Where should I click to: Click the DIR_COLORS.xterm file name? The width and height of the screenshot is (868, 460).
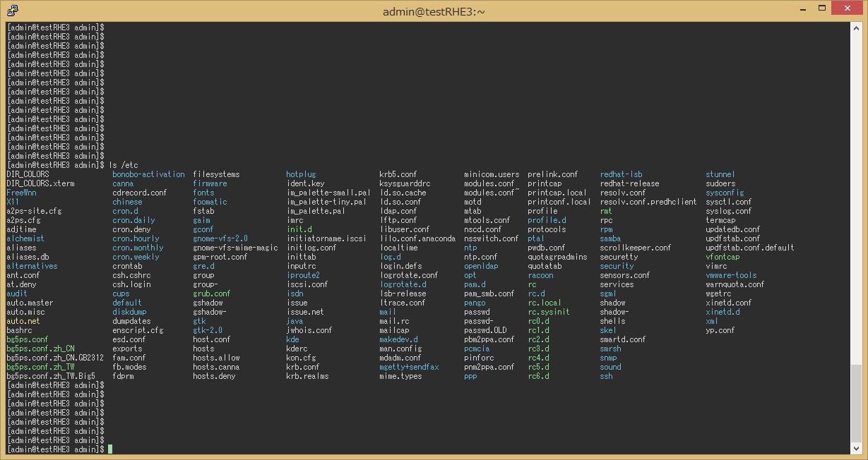click(x=40, y=183)
